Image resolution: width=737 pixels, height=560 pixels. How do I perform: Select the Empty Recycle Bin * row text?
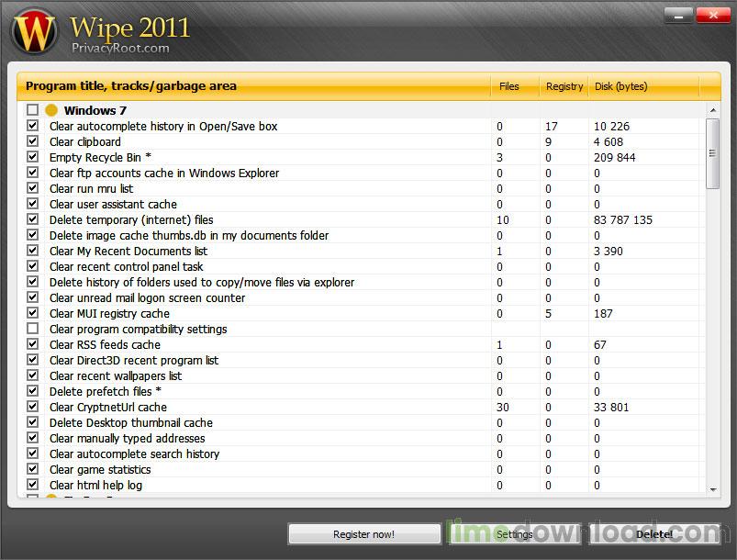tap(101, 157)
